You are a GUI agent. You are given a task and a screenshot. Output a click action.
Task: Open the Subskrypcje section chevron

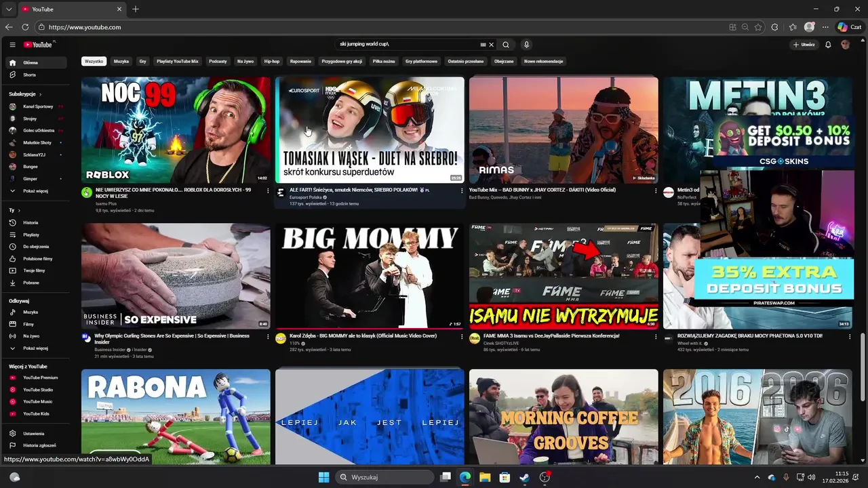(40, 94)
